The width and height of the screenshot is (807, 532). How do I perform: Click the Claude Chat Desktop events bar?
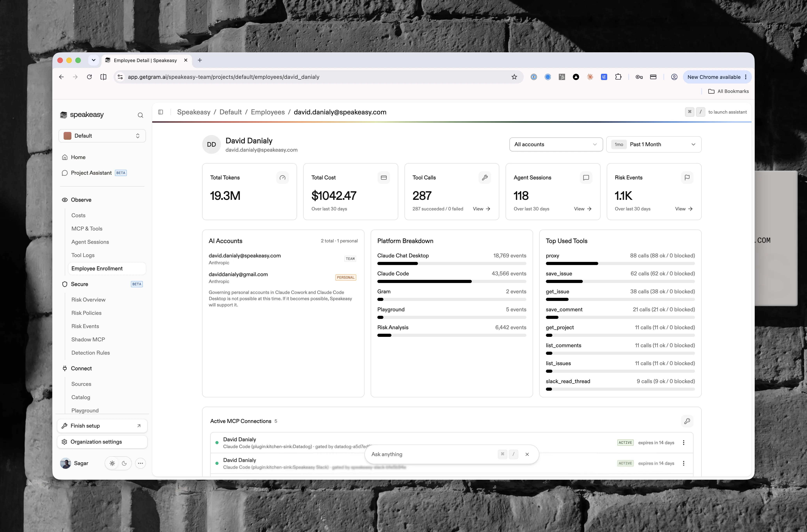pyautogui.click(x=451, y=263)
